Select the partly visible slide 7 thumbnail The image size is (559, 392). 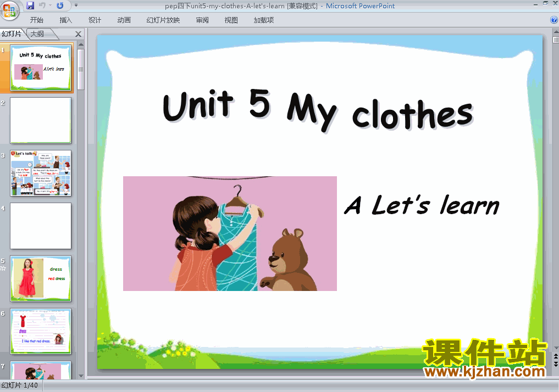click(41, 370)
